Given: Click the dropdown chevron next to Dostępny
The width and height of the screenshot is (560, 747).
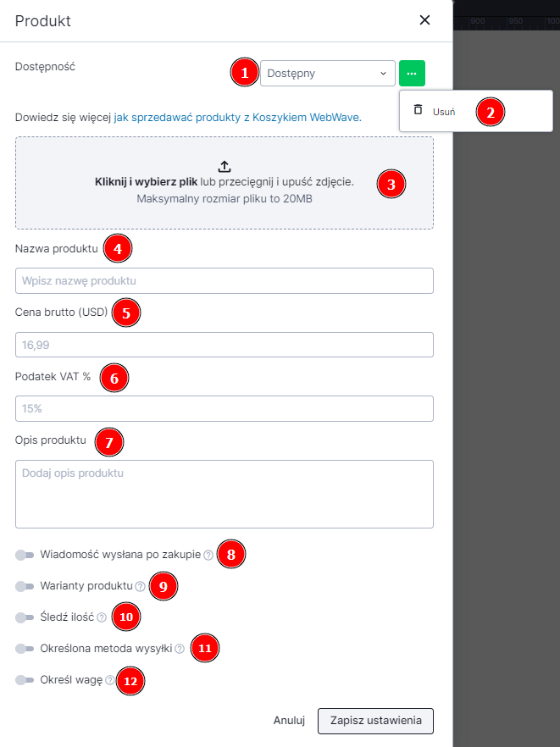Looking at the screenshot, I should point(384,74).
